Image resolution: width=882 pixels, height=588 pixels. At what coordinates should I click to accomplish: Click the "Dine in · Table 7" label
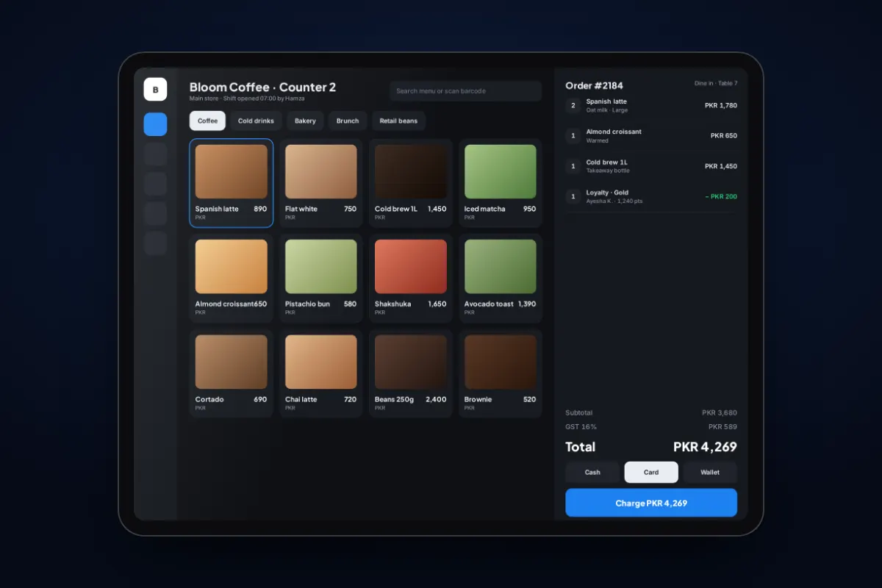pos(716,83)
